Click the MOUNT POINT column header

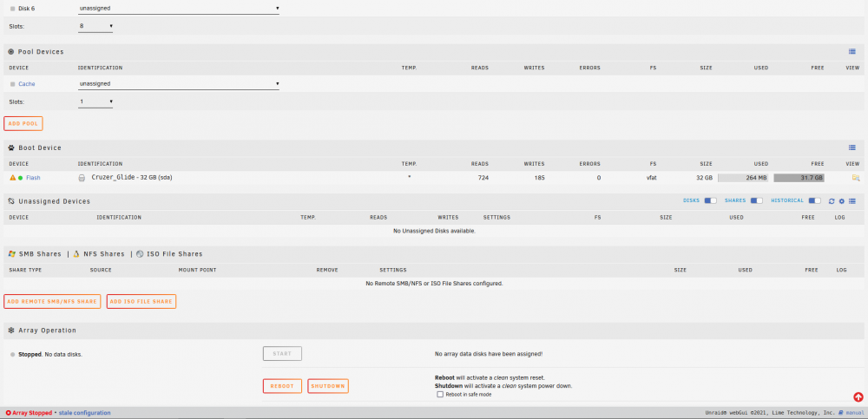(x=197, y=270)
